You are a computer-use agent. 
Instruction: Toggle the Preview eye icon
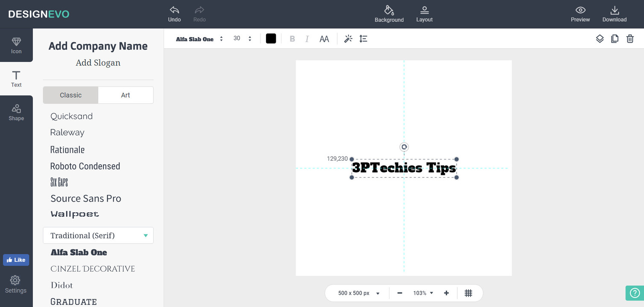coord(580,10)
